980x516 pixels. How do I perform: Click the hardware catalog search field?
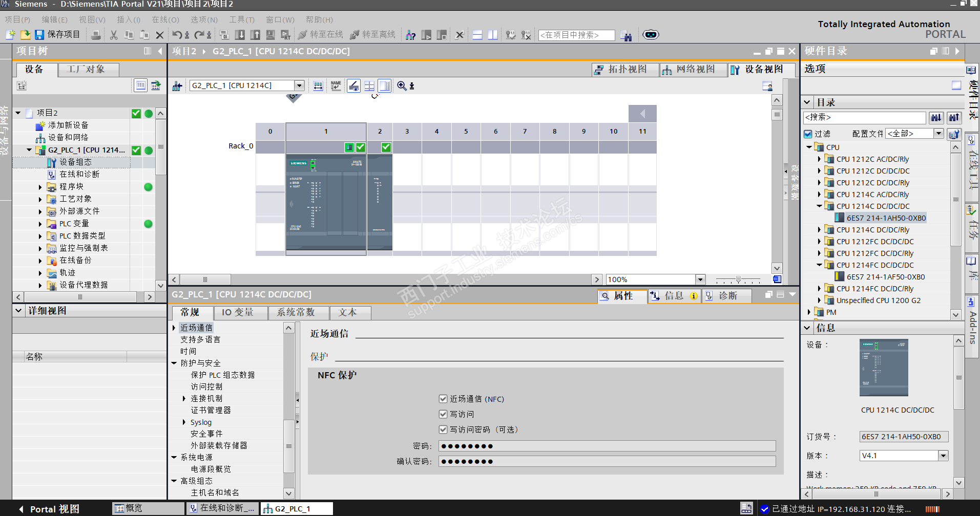click(x=865, y=118)
